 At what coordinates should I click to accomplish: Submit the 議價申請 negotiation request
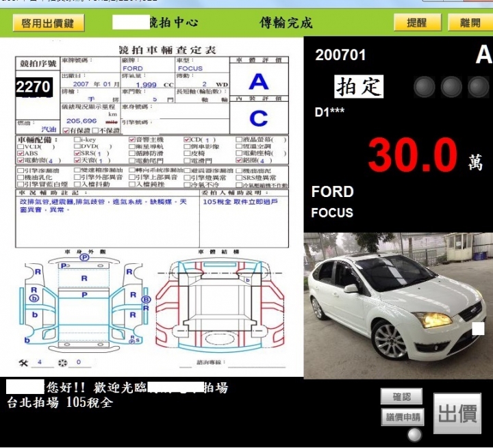403,417
